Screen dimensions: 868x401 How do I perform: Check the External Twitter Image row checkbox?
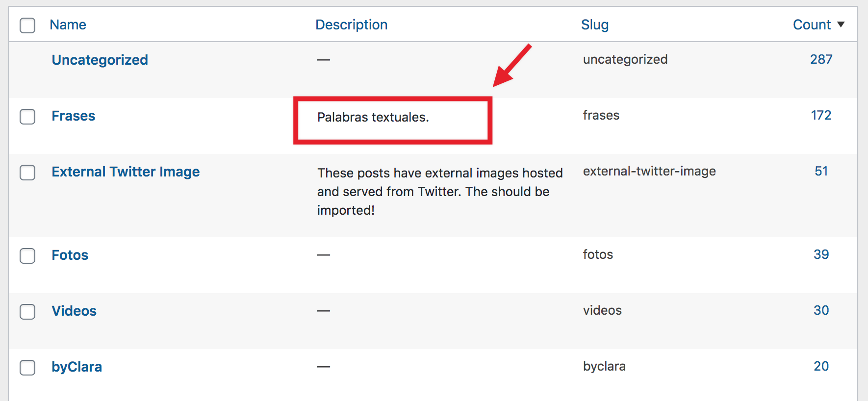(x=27, y=173)
